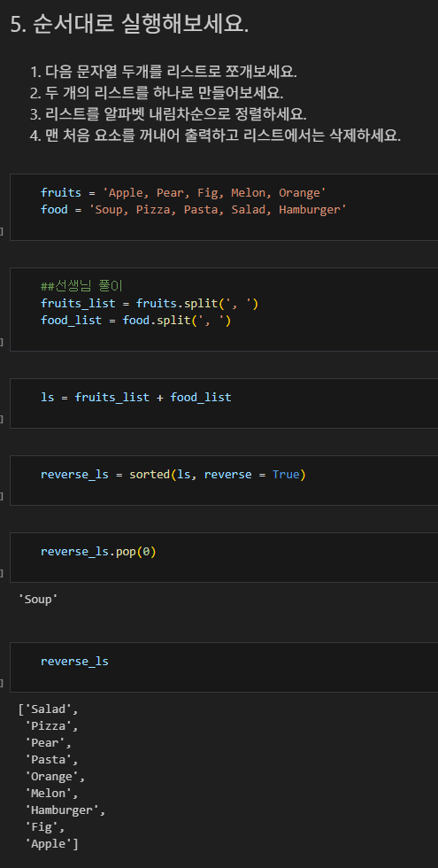Image resolution: width=438 pixels, height=868 pixels.
Task: Select instruction '3. 리스트를 알파벳 내림차순으로 정렬하세요.'
Action: click(168, 114)
